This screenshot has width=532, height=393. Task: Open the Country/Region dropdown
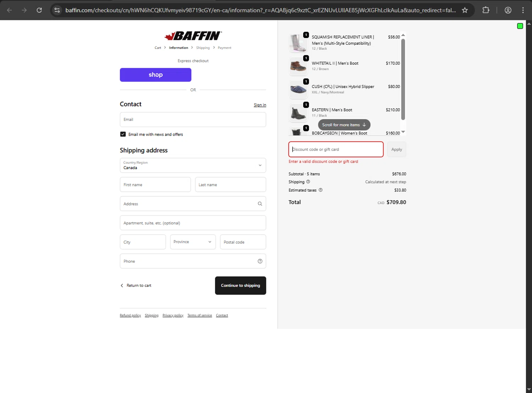[193, 165]
